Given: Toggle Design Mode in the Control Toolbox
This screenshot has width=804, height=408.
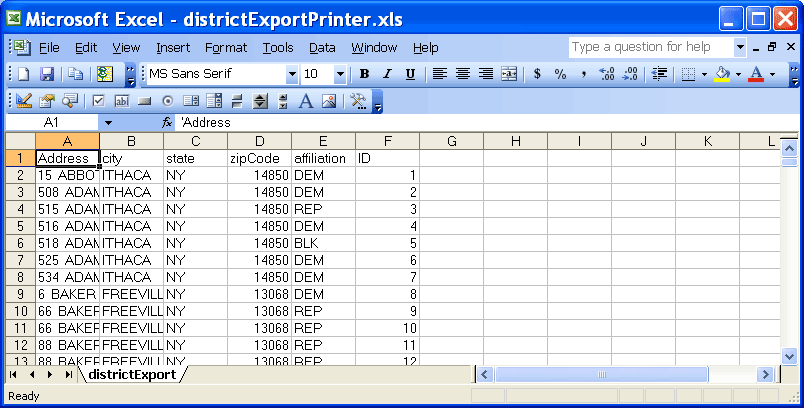Looking at the screenshot, I should point(24,100).
